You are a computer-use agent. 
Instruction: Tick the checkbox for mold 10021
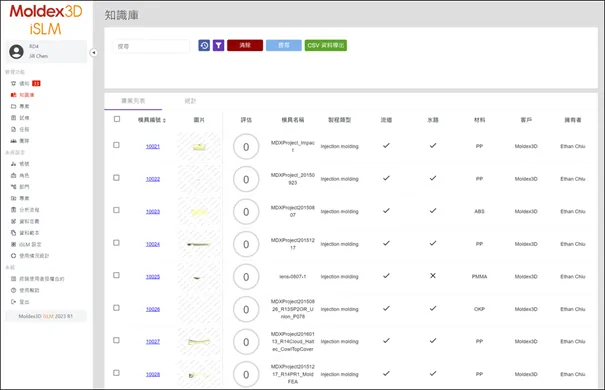(x=116, y=145)
